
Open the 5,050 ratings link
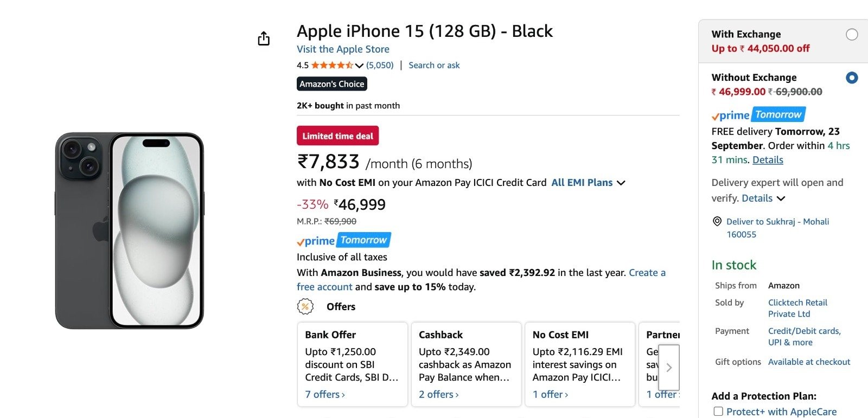pos(380,66)
